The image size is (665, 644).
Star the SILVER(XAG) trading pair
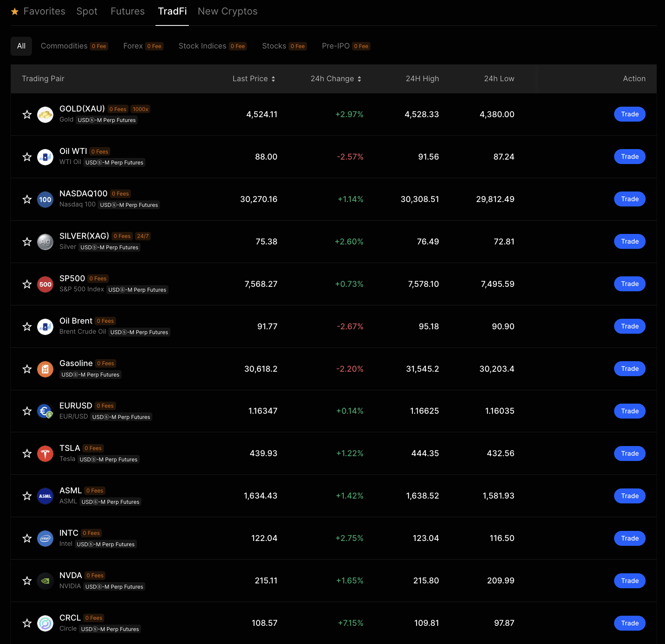[x=27, y=242]
